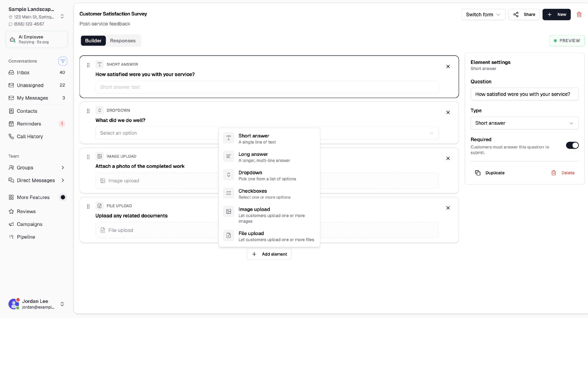This screenshot has width=588, height=368.
Task: Remove the Short Answer element with X
Action: 448,66
